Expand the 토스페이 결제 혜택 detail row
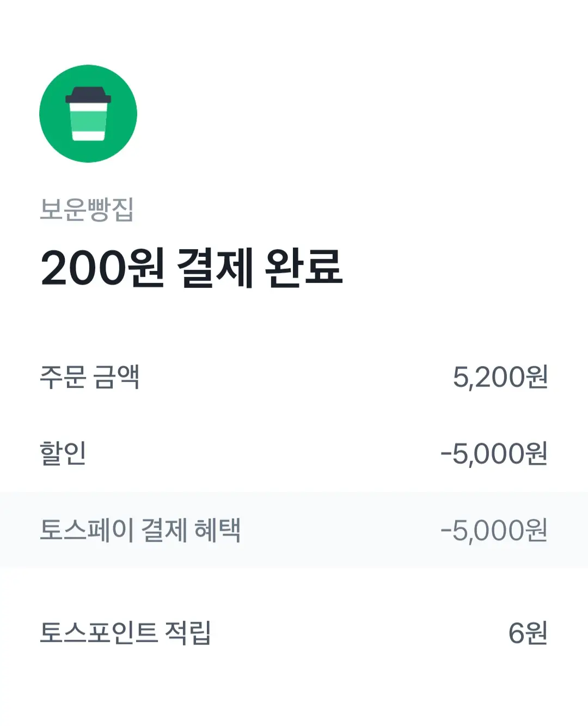The image size is (588, 726). [294, 530]
